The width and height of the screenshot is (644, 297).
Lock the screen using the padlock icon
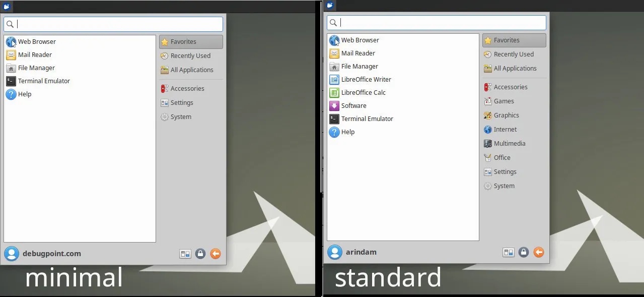pyautogui.click(x=200, y=254)
